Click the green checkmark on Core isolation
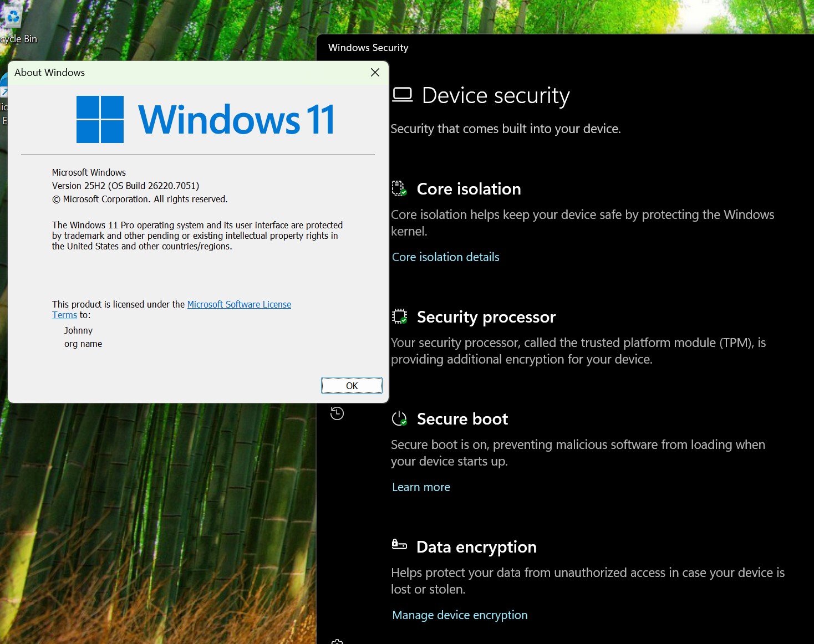Screen dimensions: 814x644 coord(403,193)
